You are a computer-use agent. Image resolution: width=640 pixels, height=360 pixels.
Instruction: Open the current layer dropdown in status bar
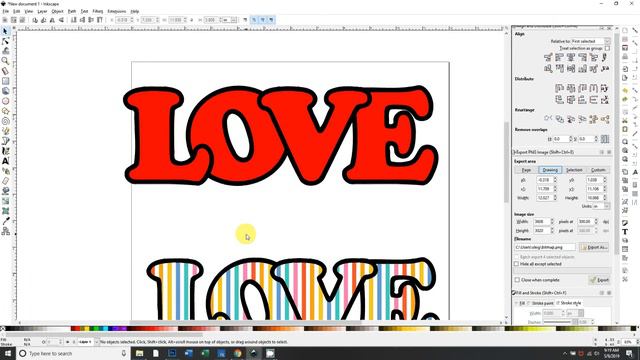click(88, 342)
